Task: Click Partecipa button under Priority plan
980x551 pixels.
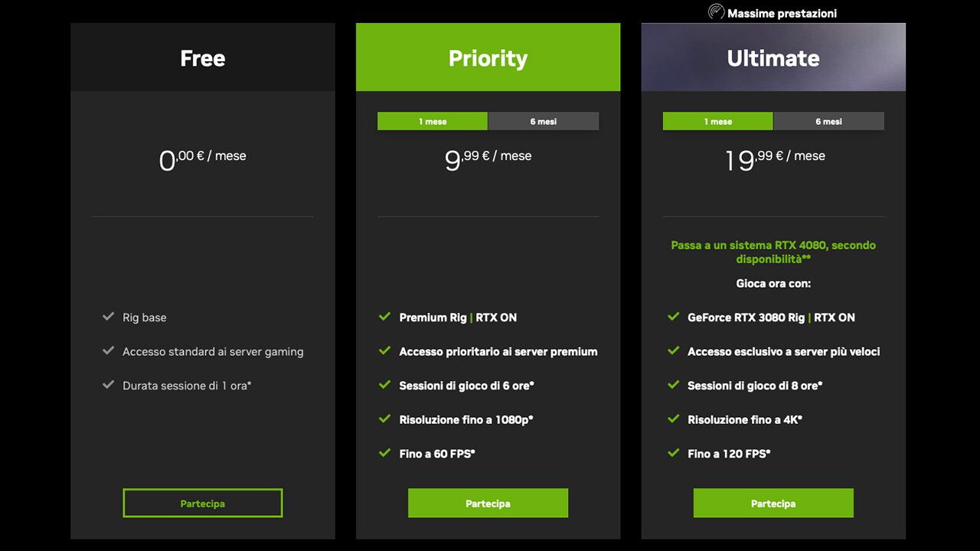Action: pos(488,504)
